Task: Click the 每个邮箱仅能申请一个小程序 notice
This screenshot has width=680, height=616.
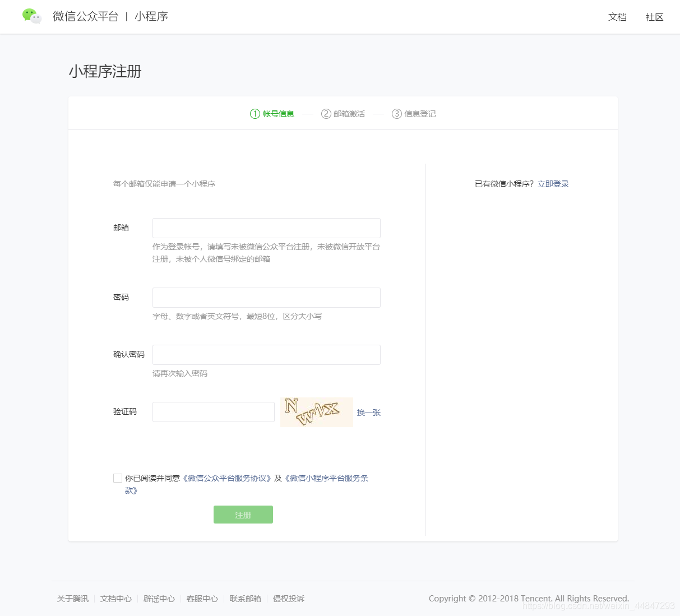Action: (x=164, y=184)
